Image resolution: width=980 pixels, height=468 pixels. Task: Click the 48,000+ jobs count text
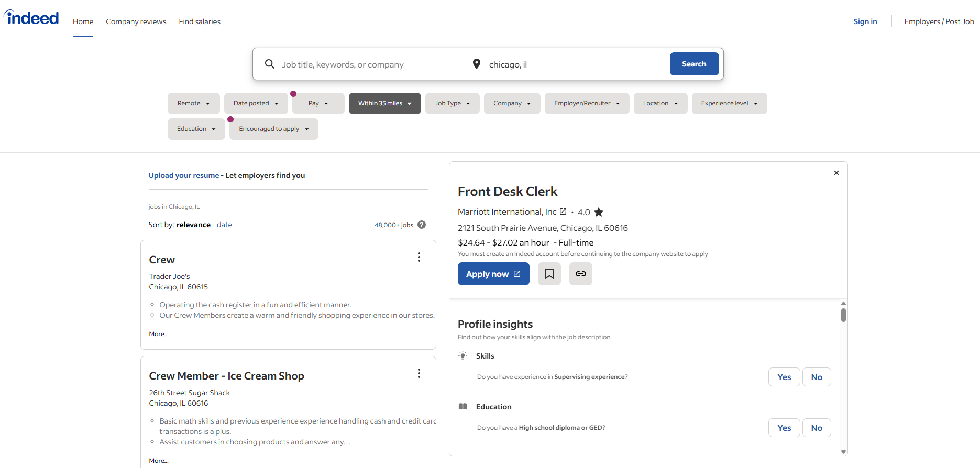coord(394,225)
